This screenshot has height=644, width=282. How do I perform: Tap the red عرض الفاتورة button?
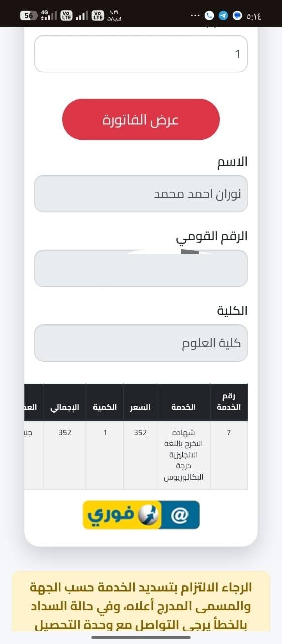(x=141, y=120)
